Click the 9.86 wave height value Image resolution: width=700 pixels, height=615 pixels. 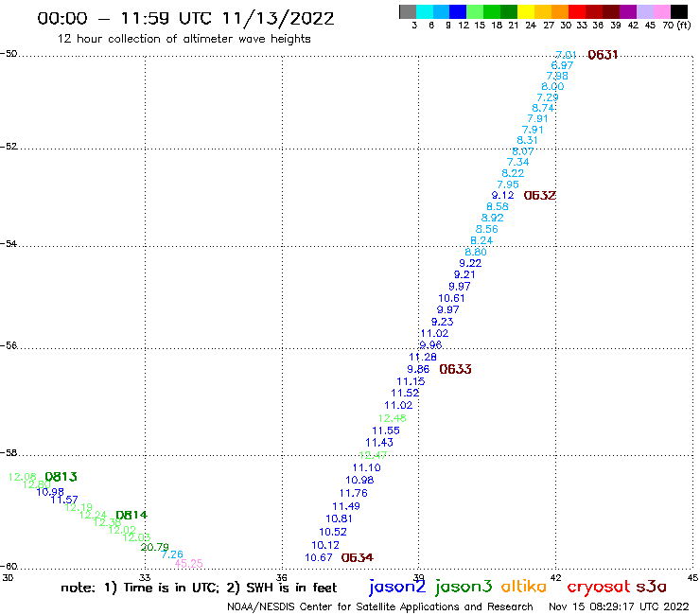[x=418, y=369]
